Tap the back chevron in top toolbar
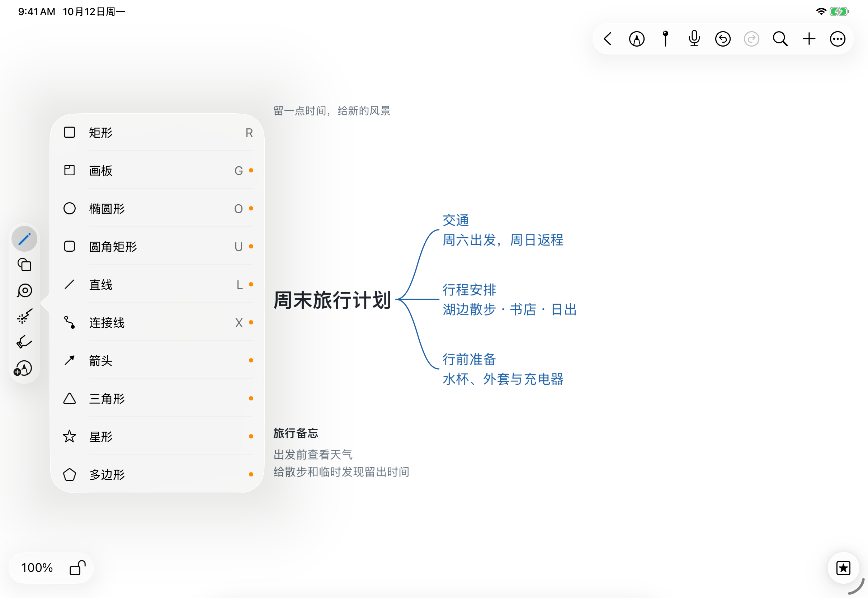Screen dimensions: 868x598 pos(608,39)
